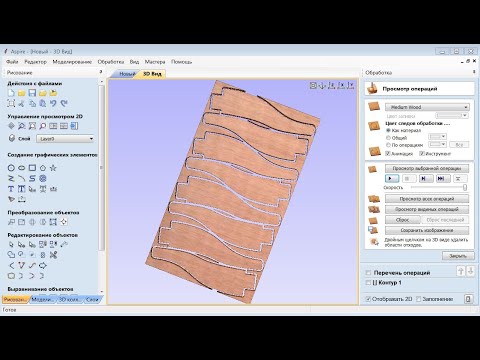The height and width of the screenshot is (360, 480).
Task: Click the Zoom to box icon
Action: point(22,126)
